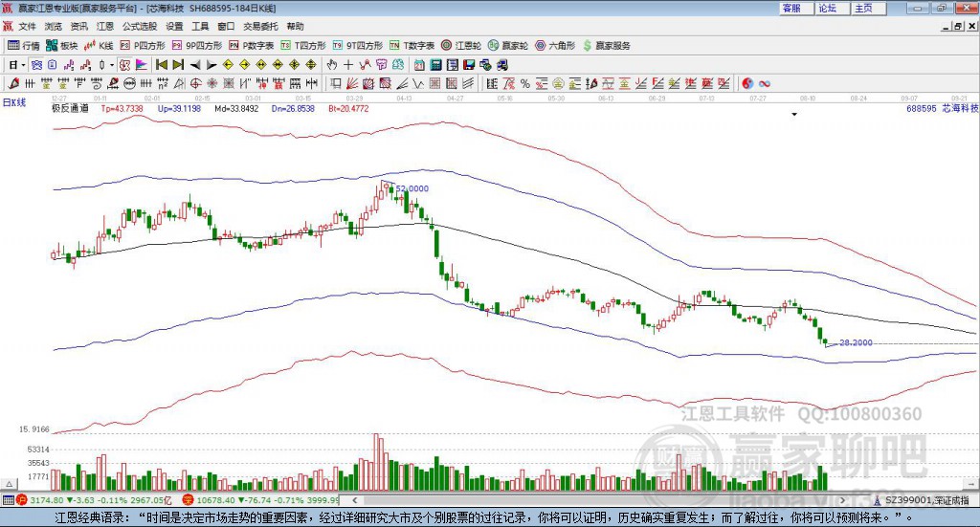Viewport: 980px width, 527px height.
Task: Choose the infinity symbol tool
Action: pos(765,83)
